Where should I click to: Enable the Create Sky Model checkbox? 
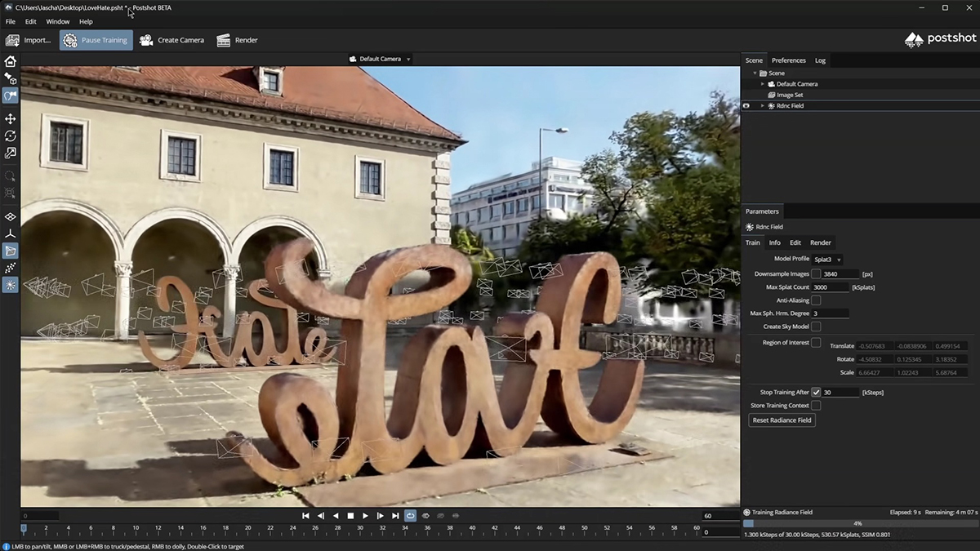tap(816, 327)
